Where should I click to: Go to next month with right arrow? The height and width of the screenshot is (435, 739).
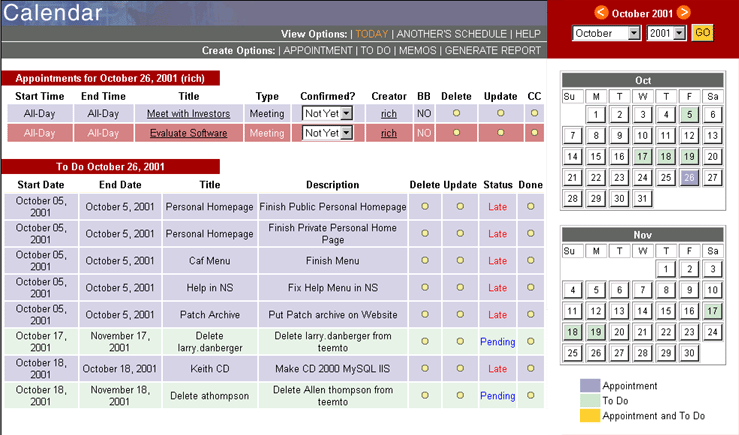[x=684, y=12]
